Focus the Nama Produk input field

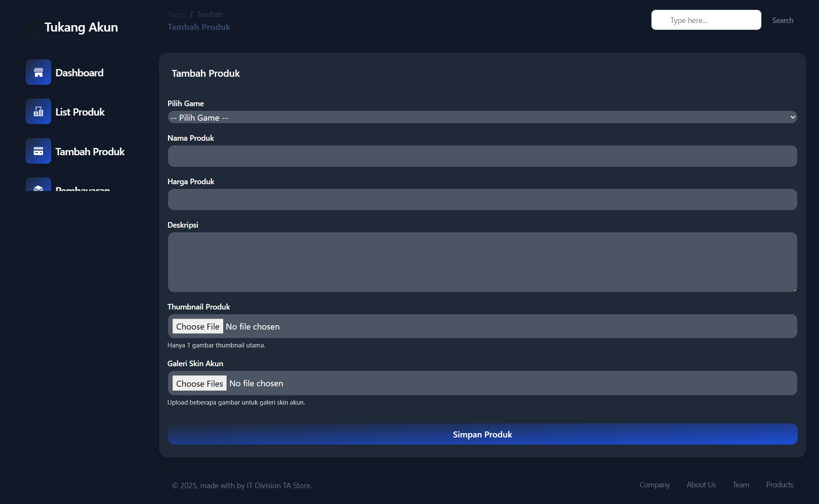[482, 156]
